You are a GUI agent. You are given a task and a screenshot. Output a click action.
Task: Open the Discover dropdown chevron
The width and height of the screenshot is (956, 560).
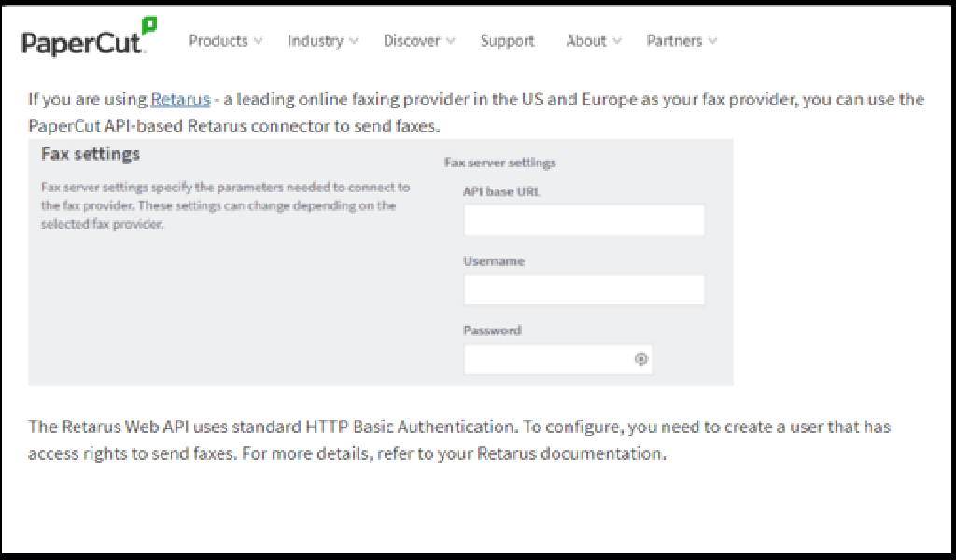tap(452, 41)
